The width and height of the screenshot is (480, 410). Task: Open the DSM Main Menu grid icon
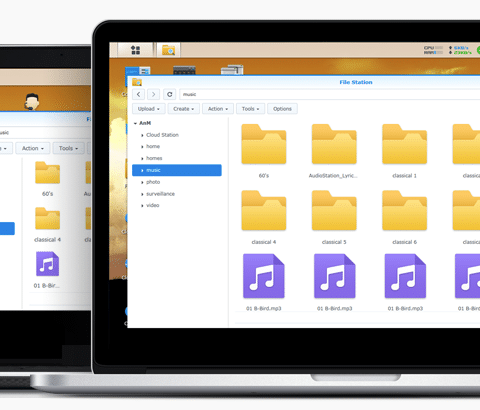(x=135, y=50)
